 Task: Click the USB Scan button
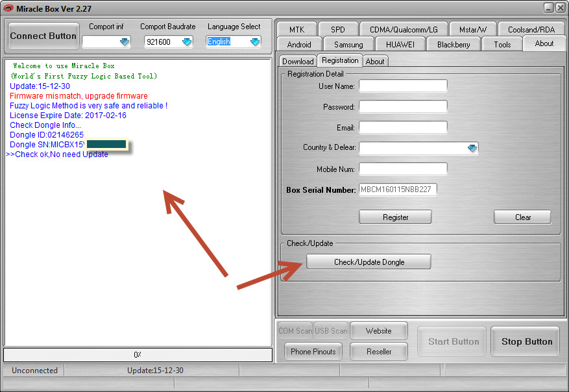331,330
